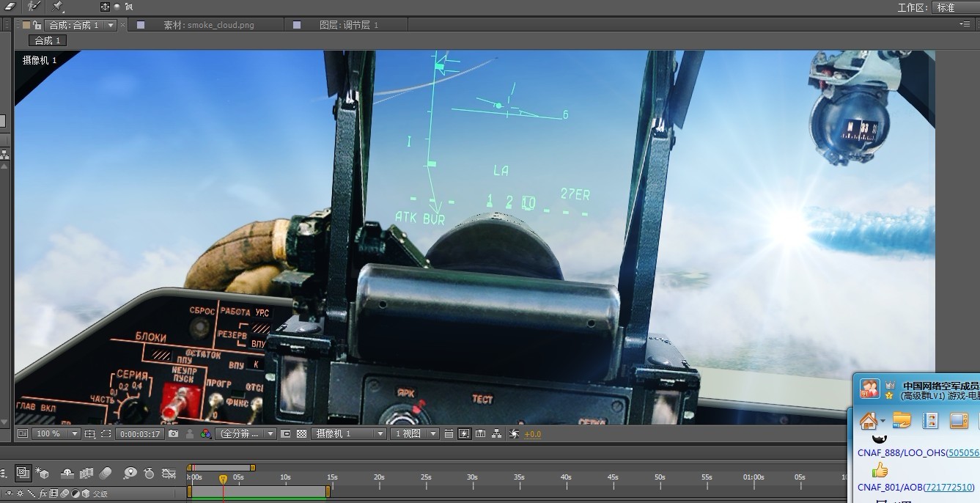Enable motion blur for layers in timeline
The height and width of the screenshot is (503, 980).
pos(106,474)
